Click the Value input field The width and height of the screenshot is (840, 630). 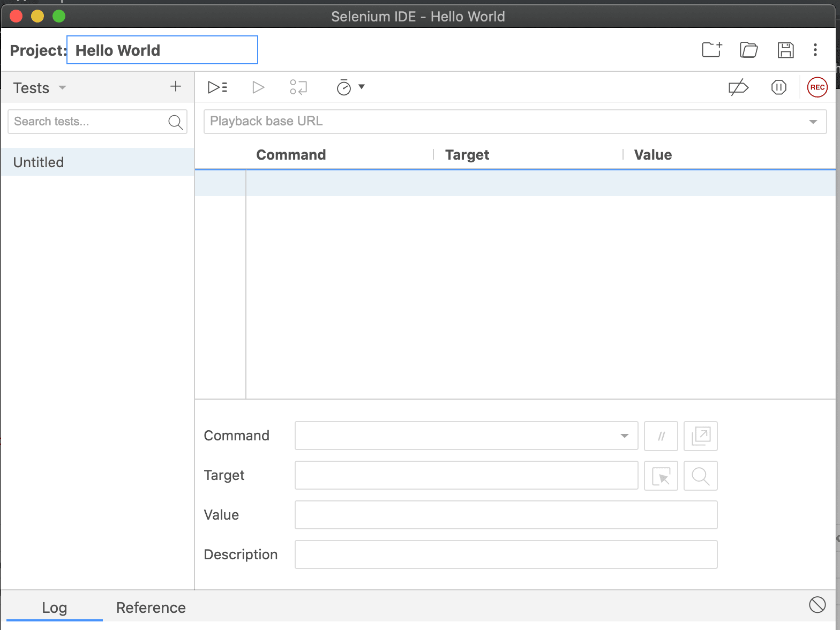pyautogui.click(x=506, y=515)
